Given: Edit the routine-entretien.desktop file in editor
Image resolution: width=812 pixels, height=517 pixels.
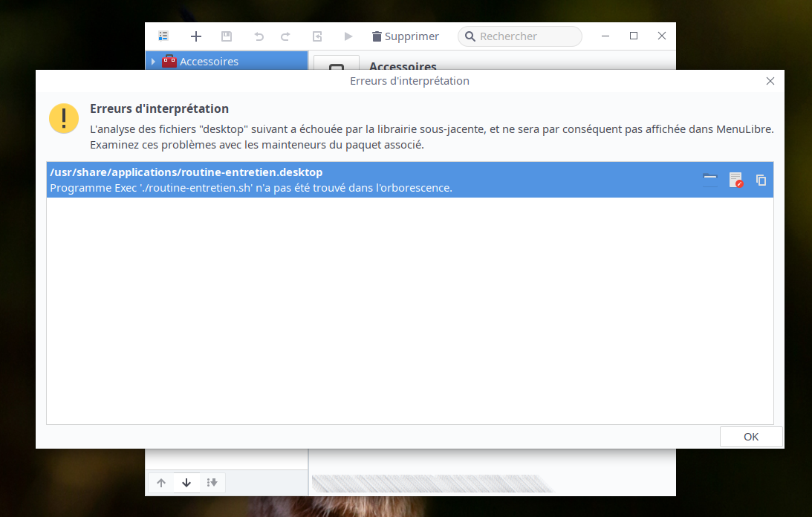Looking at the screenshot, I should pyautogui.click(x=735, y=180).
